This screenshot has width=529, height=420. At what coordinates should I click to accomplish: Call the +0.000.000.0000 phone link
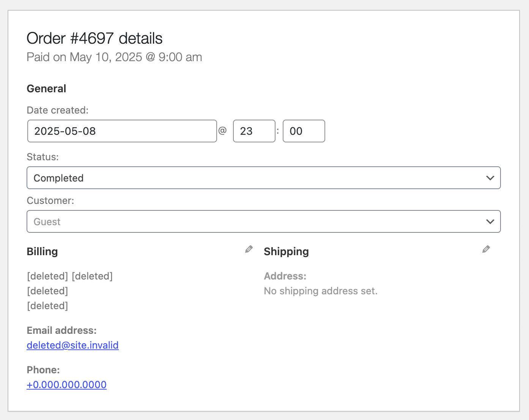coord(66,385)
